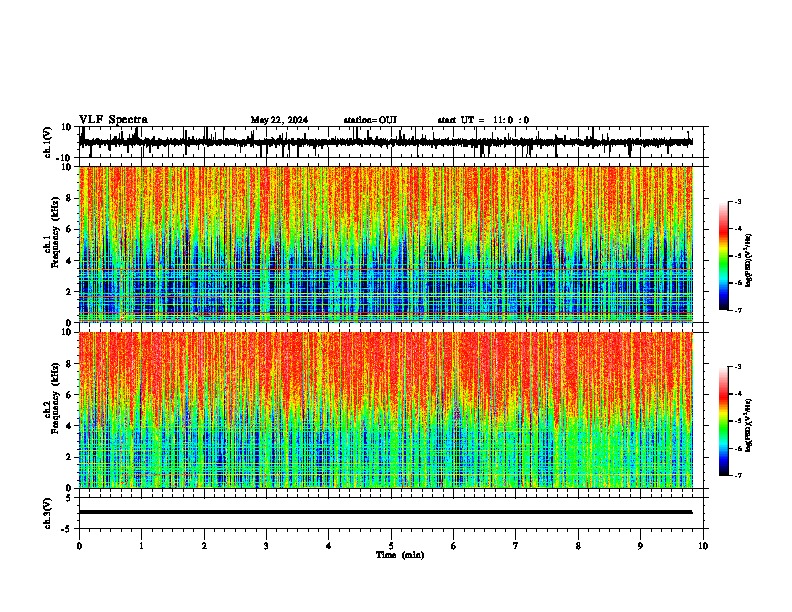Click time axis tick label '3'
Image resolution: width=792 pixels, height=612 pixels.
(x=266, y=546)
